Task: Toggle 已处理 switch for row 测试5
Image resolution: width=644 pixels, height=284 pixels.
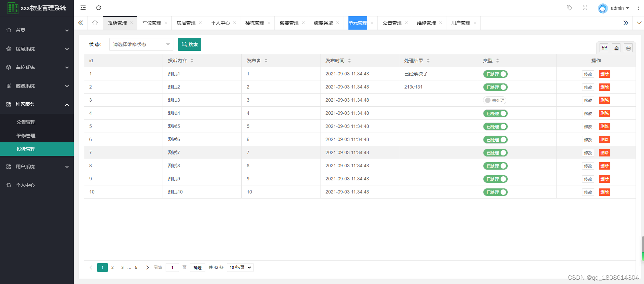Action: pyautogui.click(x=496, y=127)
